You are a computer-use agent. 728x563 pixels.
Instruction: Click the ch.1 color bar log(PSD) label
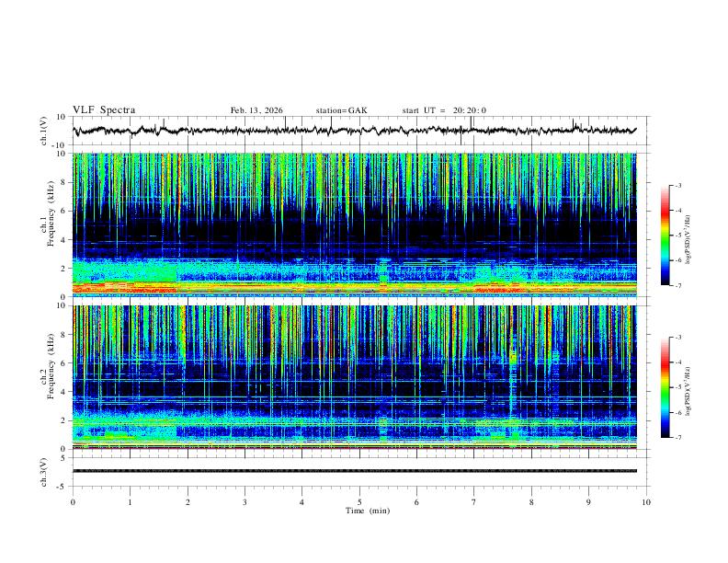coord(688,240)
